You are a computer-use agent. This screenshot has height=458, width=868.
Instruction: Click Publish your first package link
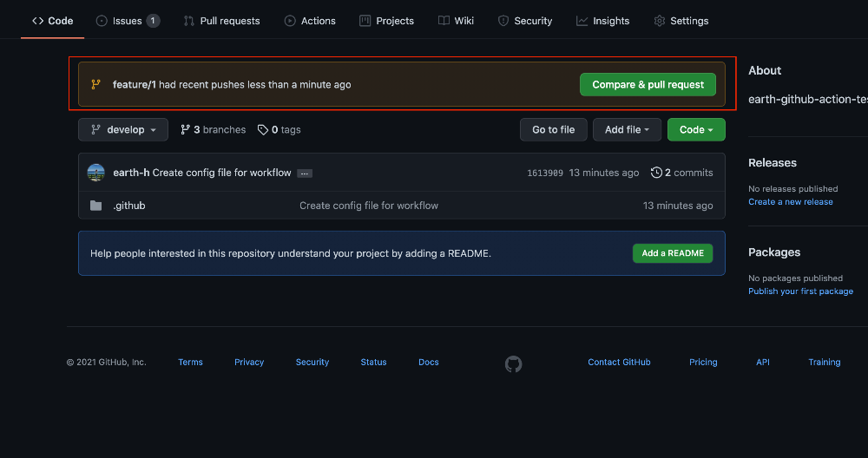click(x=800, y=291)
